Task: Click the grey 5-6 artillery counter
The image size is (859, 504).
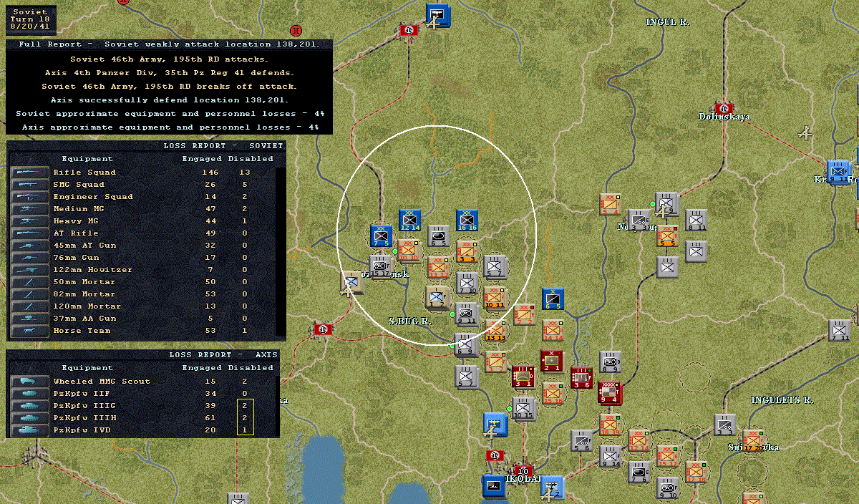Action: point(582,440)
